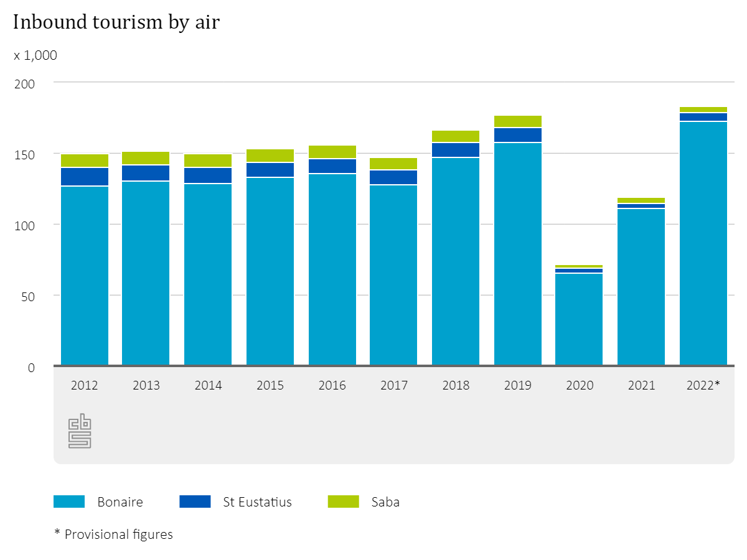Click the 'x 1,000' axis unit label
This screenshot has width=747, height=560.
pyautogui.click(x=34, y=55)
